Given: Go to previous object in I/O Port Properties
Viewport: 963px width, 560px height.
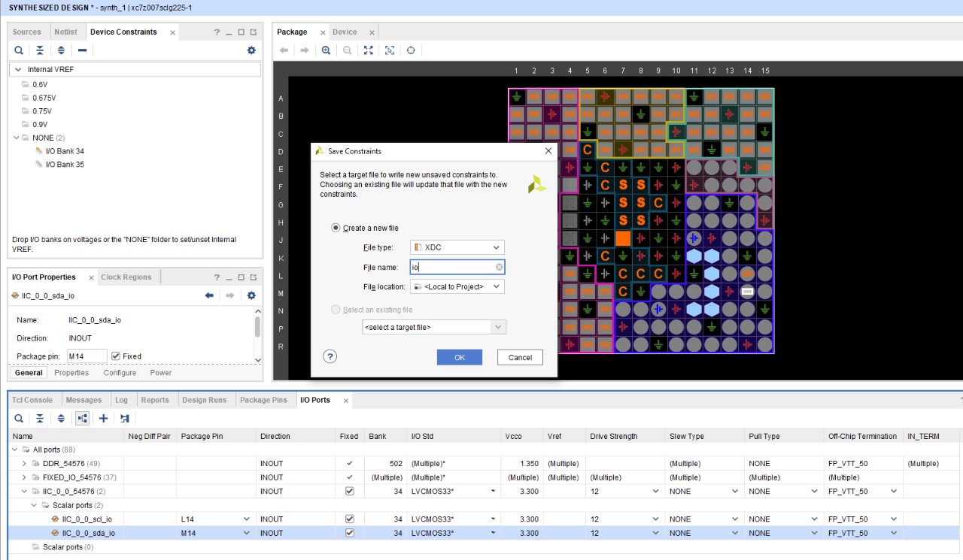Looking at the screenshot, I should pyautogui.click(x=209, y=295).
